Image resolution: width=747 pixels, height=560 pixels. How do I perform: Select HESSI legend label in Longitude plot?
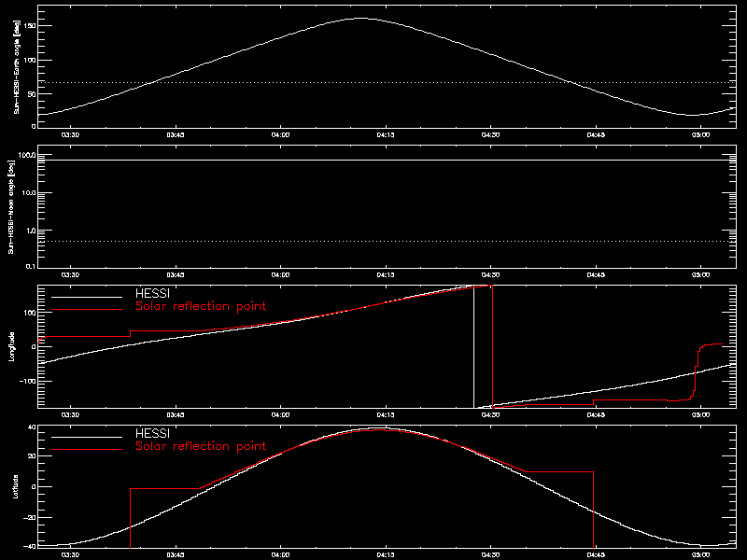[152, 293]
